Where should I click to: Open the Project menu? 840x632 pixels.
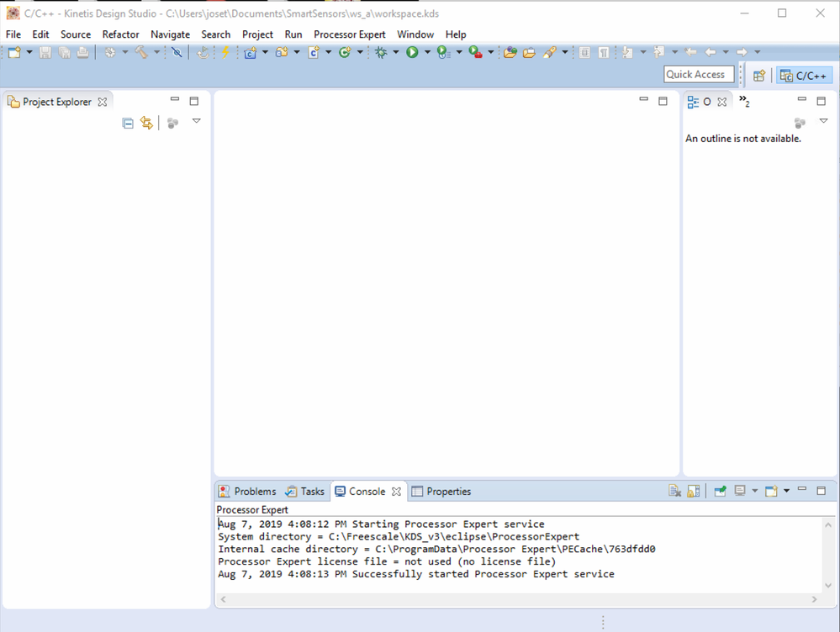coord(257,34)
